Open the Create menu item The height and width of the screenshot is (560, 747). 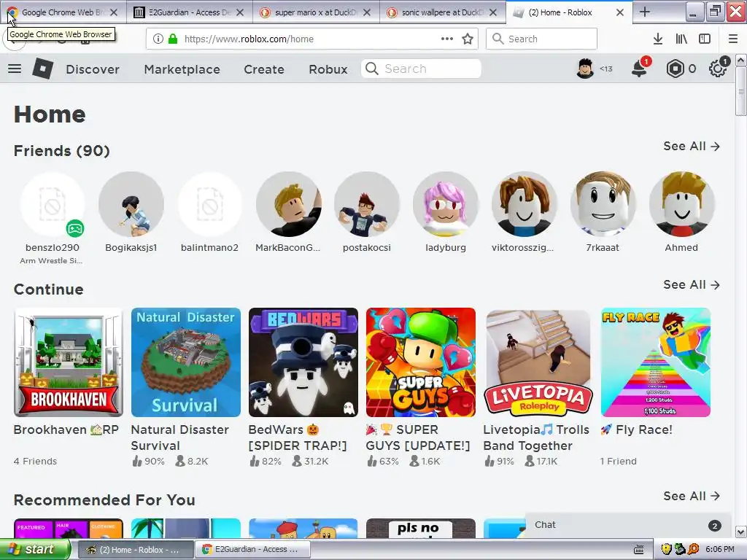pos(264,69)
